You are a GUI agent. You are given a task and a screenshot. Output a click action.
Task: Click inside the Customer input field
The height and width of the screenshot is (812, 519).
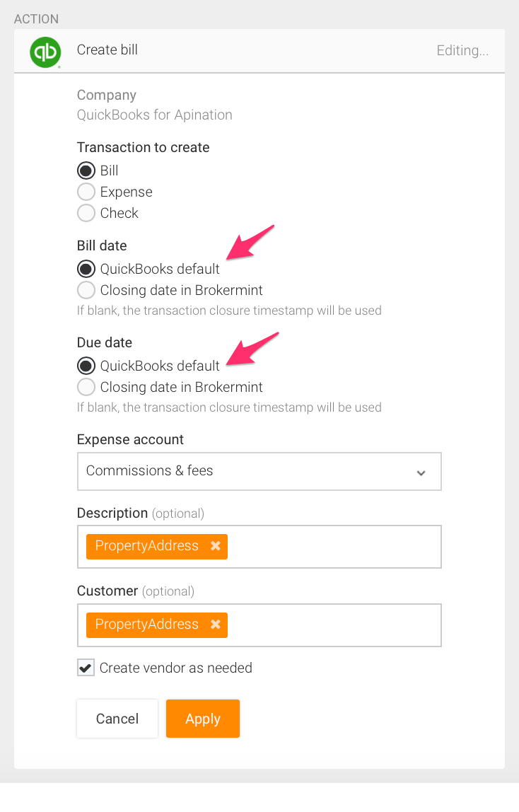(332, 625)
